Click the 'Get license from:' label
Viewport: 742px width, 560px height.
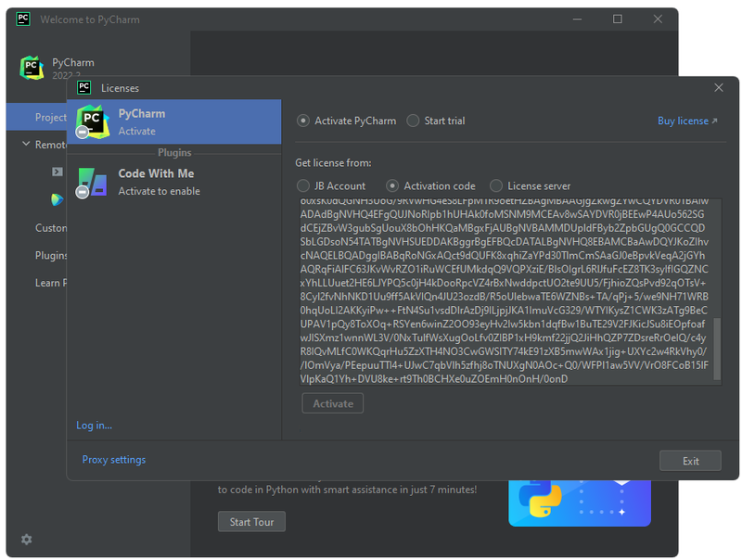pos(333,162)
